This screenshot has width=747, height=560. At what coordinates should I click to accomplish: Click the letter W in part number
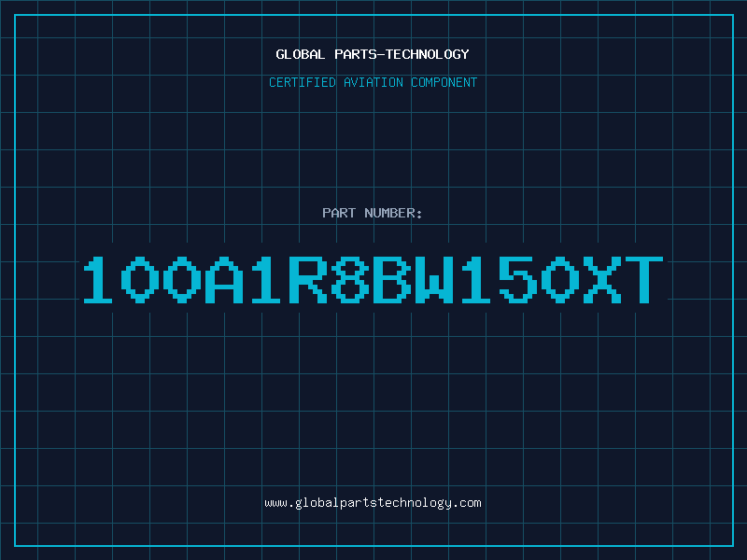[x=433, y=279]
